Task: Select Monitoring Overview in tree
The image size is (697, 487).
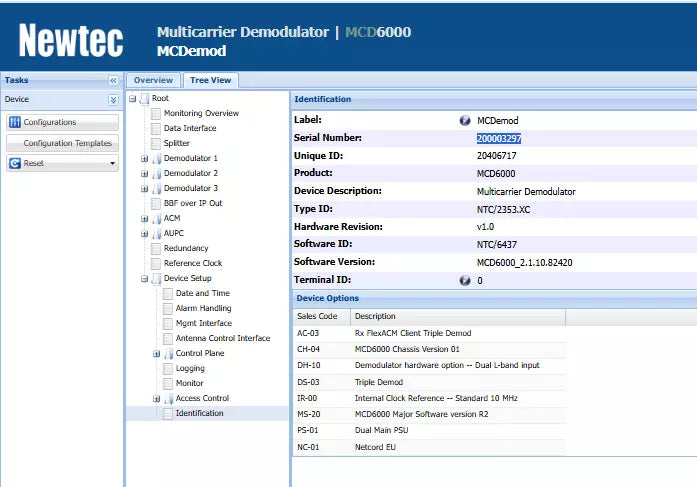Action: (201, 113)
